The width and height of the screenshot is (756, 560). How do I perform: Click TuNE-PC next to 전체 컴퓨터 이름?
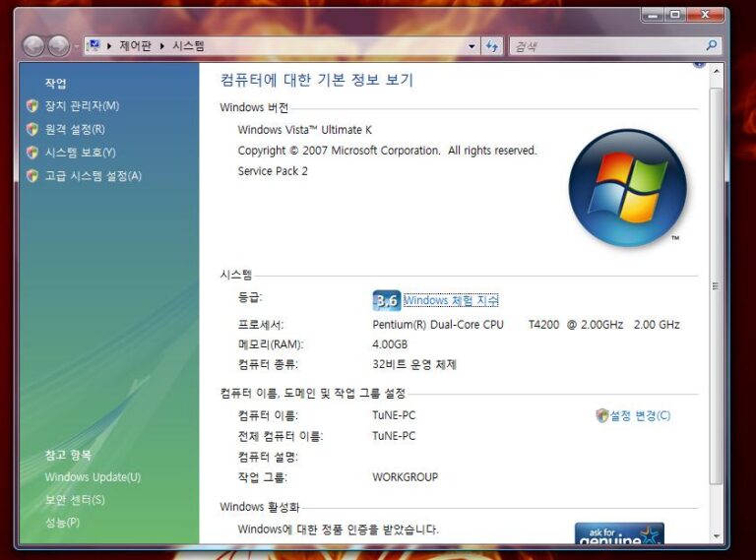394,436
